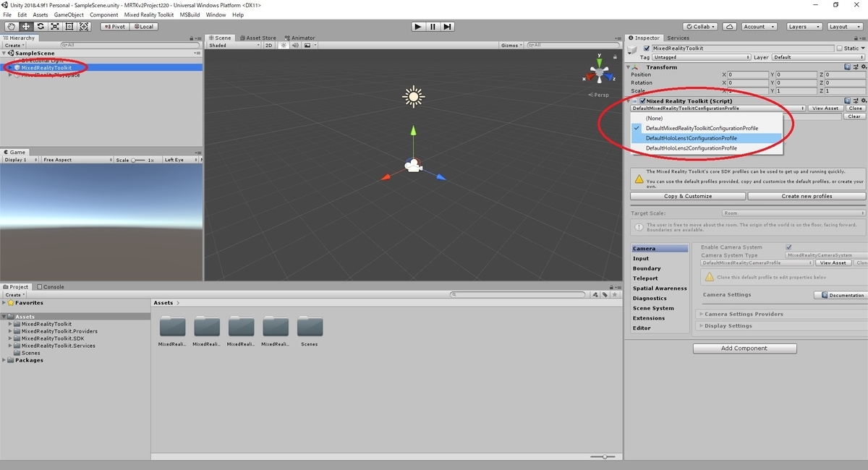Viewport: 868px width, 470px height.
Task: Open the Camera Settings Documentation button
Action: point(841,295)
